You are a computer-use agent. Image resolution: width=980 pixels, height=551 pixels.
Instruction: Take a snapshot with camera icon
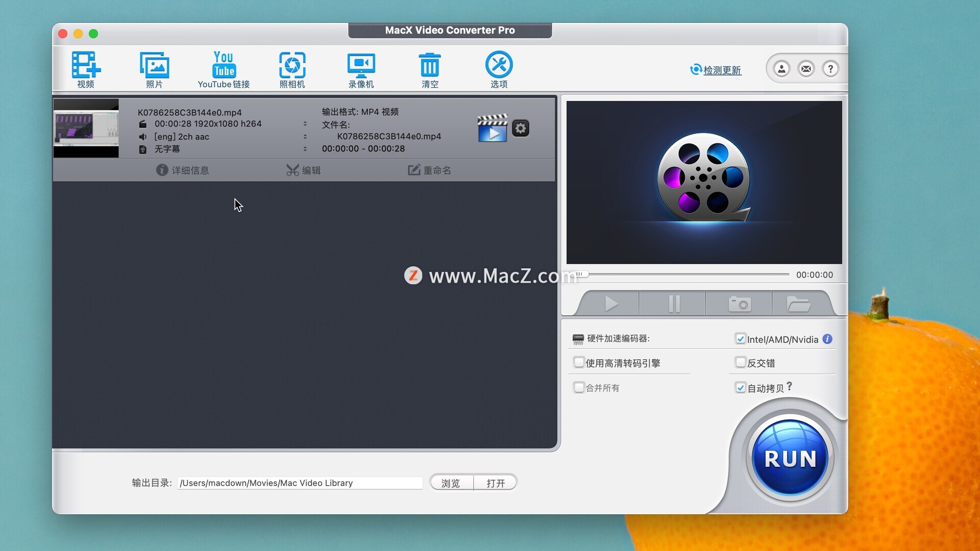pyautogui.click(x=739, y=304)
